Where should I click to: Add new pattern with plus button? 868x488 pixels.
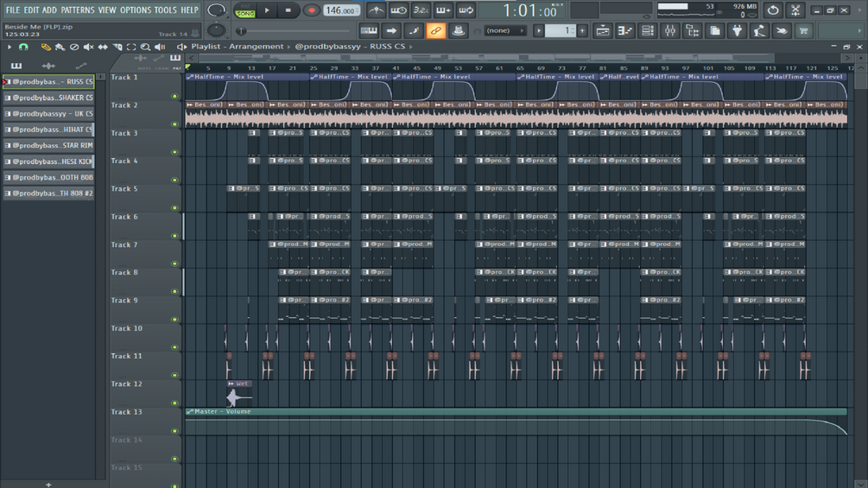pos(582,30)
